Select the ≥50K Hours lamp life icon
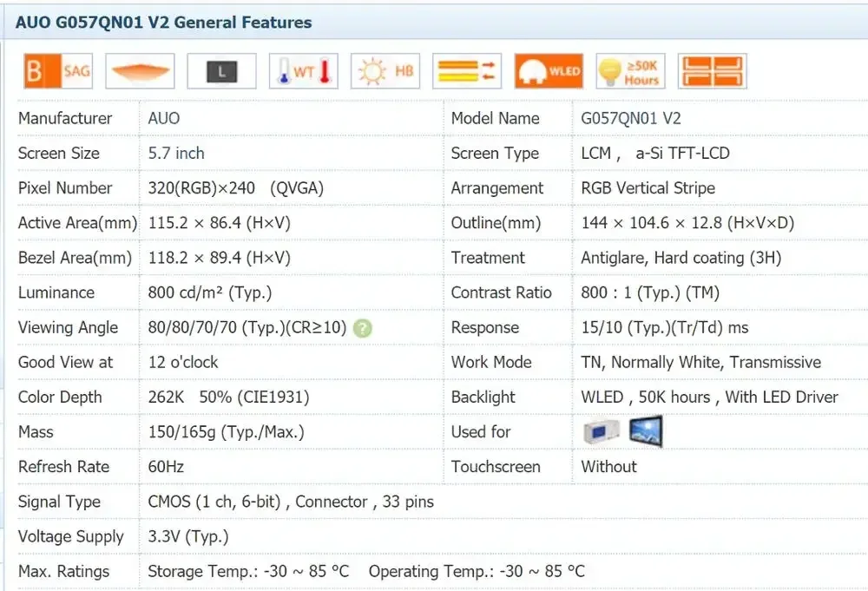868x591 pixels. (630, 71)
